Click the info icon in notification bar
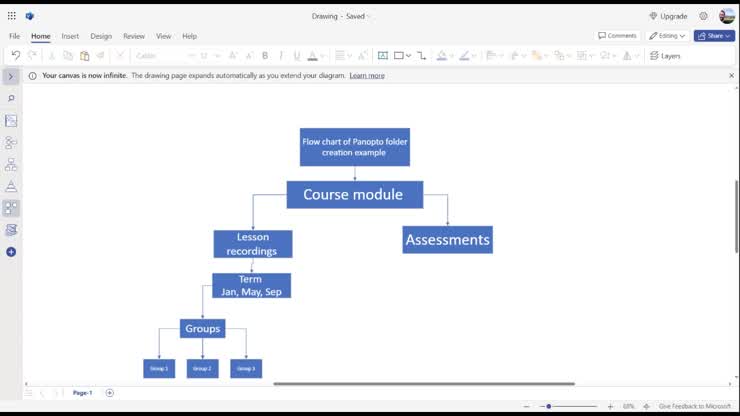The width and height of the screenshot is (740, 416). pos(33,76)
